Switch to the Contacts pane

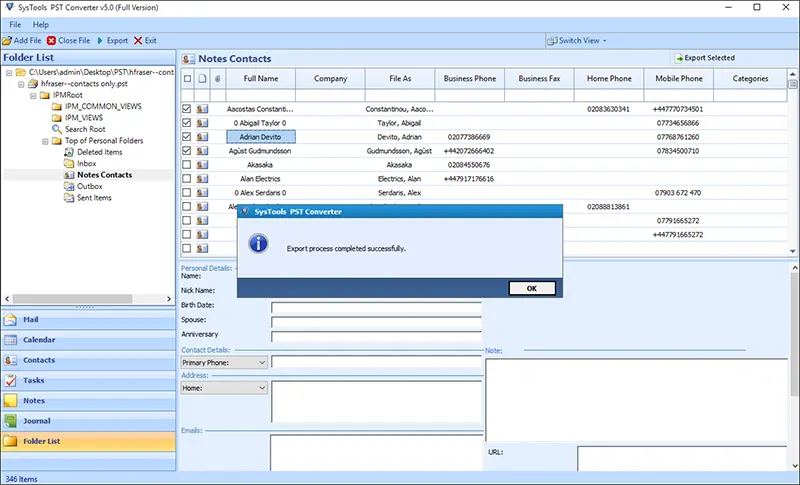click(x=88, y=360)
